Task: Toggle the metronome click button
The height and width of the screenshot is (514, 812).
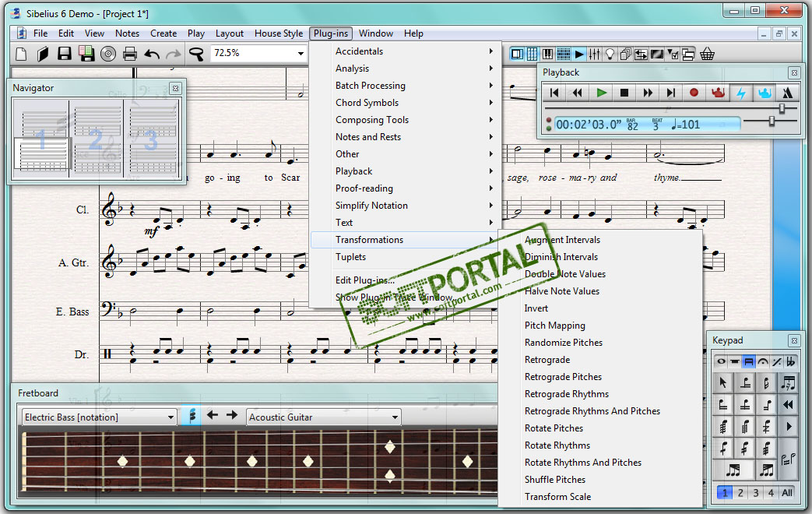Action: [788, 93]
